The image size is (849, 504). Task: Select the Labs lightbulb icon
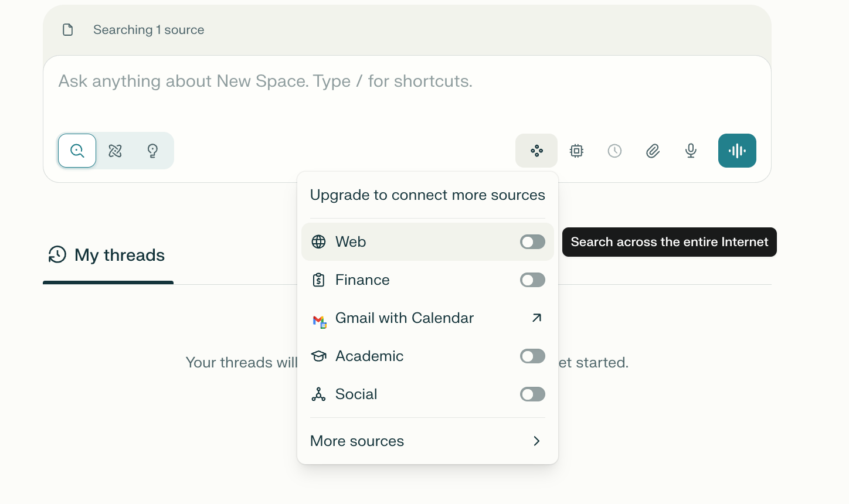pyautogui.click(x=152, y=151)
